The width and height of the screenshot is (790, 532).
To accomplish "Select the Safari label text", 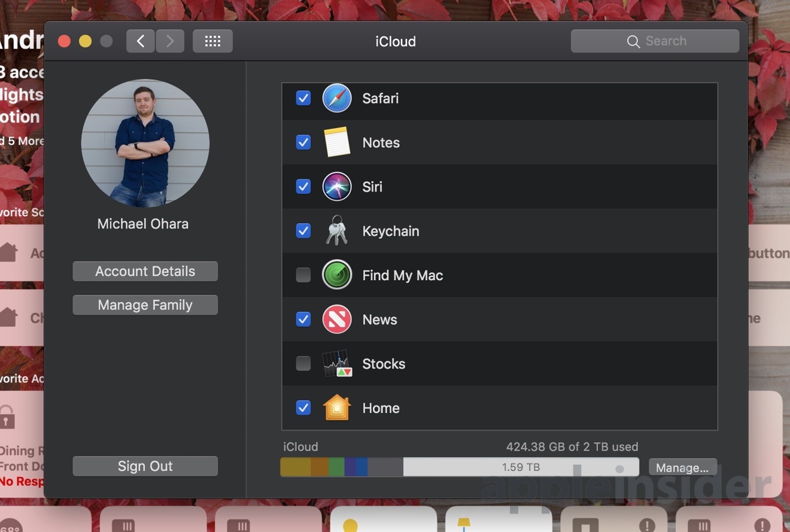I will point(381,98).
